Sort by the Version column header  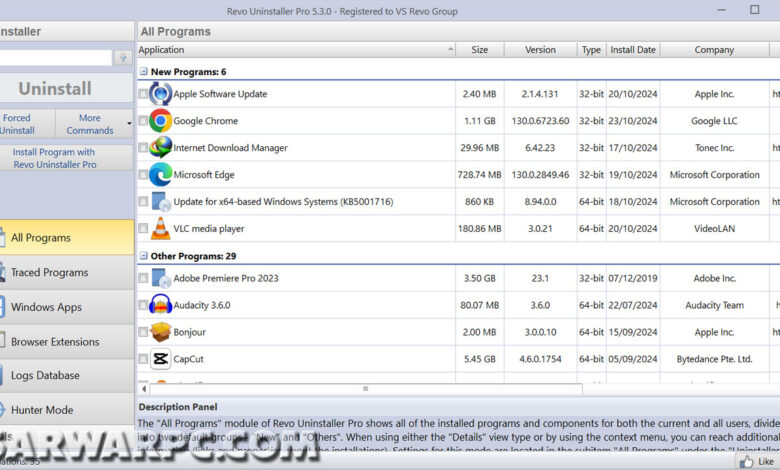coord(540,50)
